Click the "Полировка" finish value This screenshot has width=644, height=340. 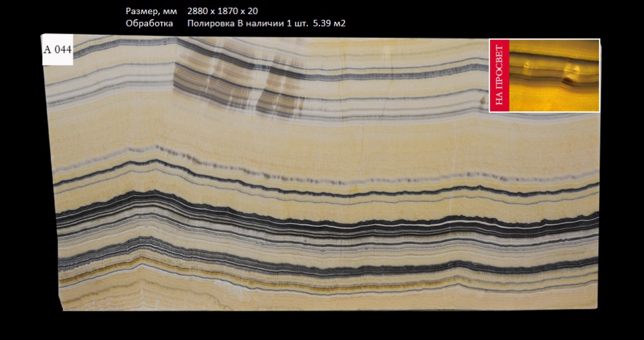(x=211, y=23)
